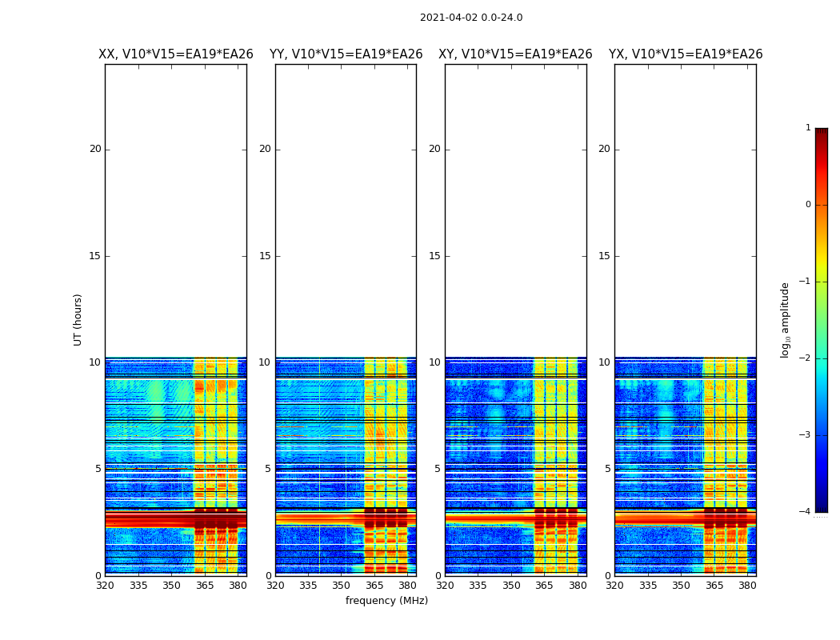The image size is (840, 640).
Task: Click the XX, V10*V15=EA19*EA26 panel title
Action: [x=176, y=54]
